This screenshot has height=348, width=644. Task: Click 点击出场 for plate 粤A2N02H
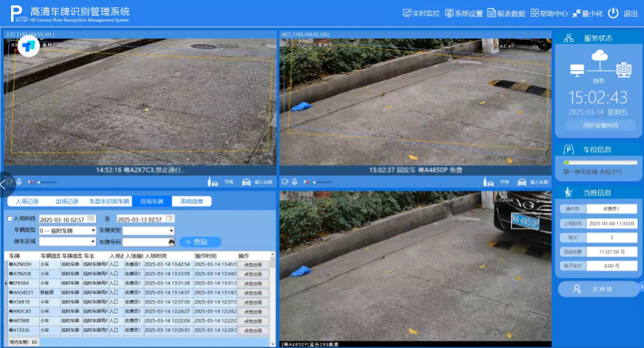pyautogui.click(x=253, y=264)
